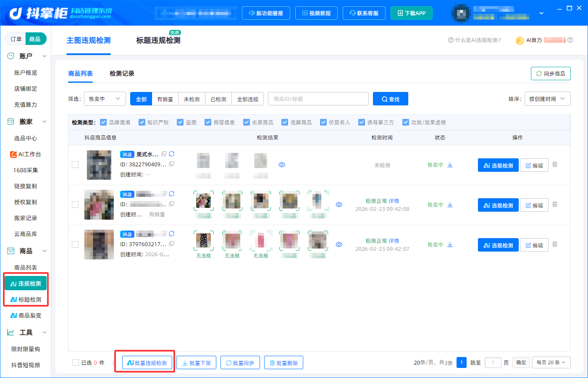Open the 每页 20 条 page size dropdown

coord(551,362)
